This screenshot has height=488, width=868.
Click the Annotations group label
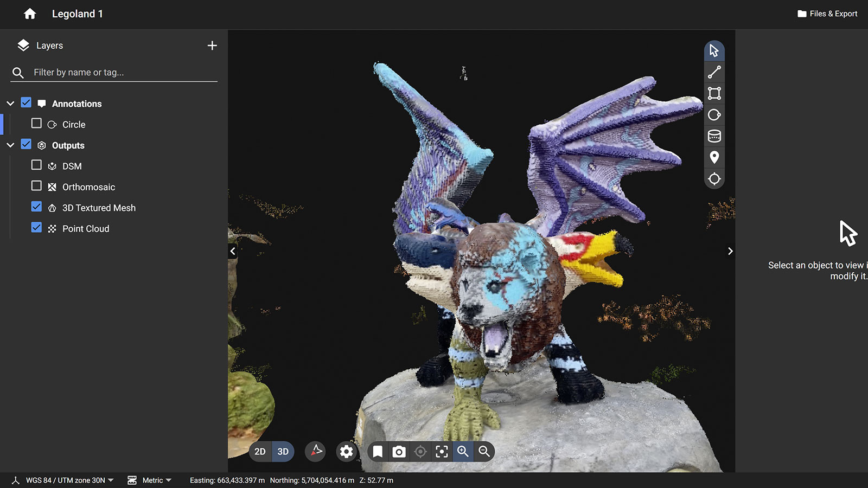77,104
